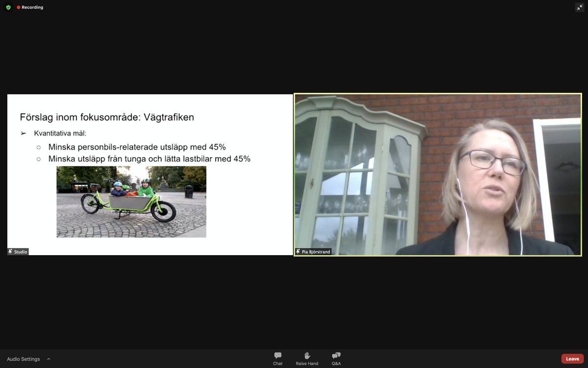The image size is (588, 368).
Task: Click the pin icon next to Studio
Action: tap(10, 252)
